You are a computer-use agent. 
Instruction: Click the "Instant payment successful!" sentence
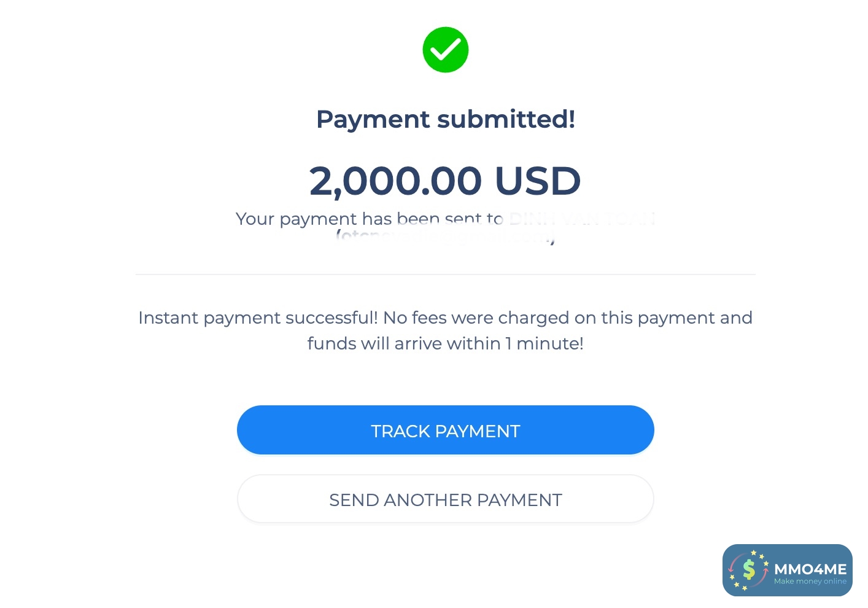tap(258, 318)
